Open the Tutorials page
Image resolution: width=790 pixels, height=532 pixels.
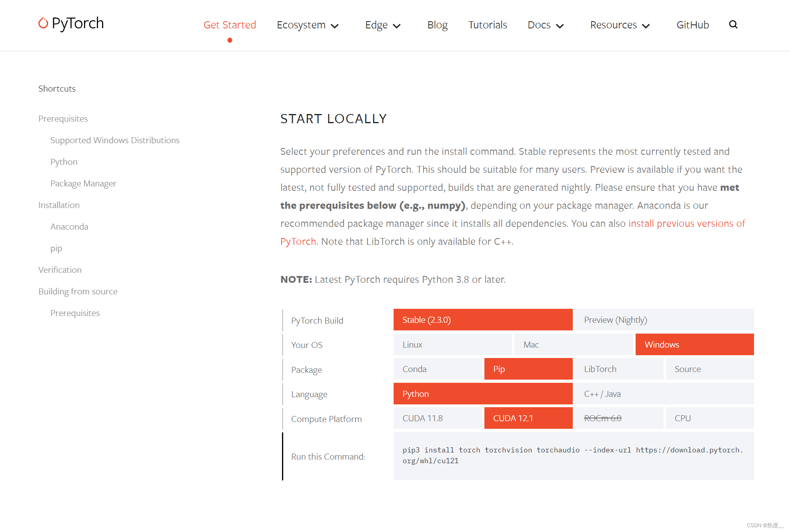[x=487, y=25]
